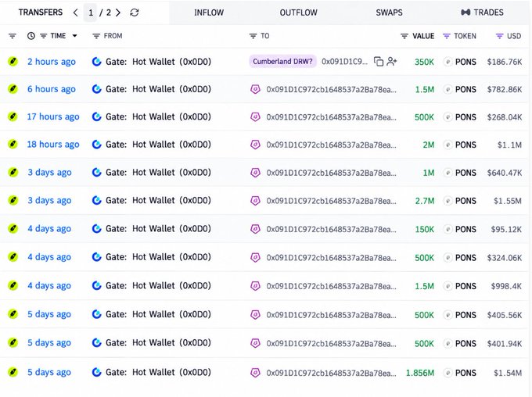
Task: Click PONS token icon in $998.4K row
Action: pyautogui.click(x=448, y=287)
